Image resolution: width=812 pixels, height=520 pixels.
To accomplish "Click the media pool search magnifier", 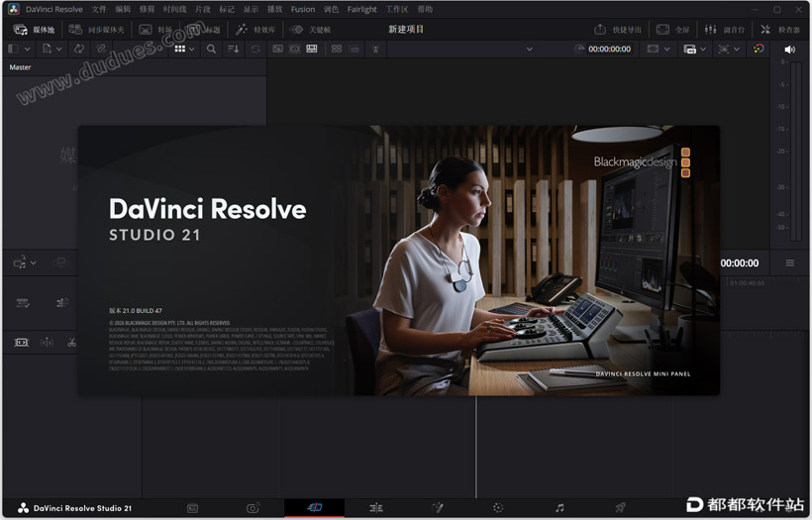I will point(211,49).
